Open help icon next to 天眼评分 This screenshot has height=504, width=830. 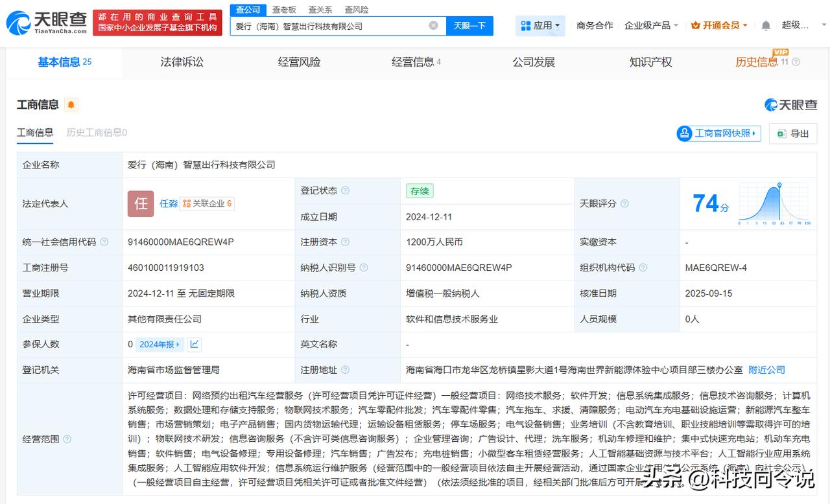point(624,203)
